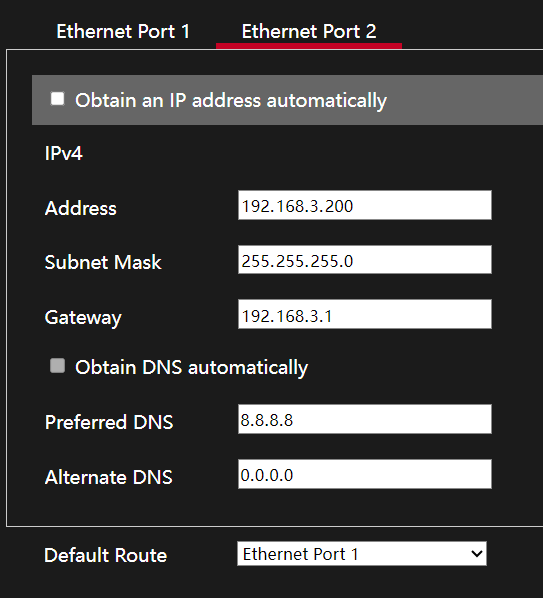The width and height of the screenshot is (543, 598).
Task: Click the "Obtain DNS automatically" label text
Action: tap(191, 368)
